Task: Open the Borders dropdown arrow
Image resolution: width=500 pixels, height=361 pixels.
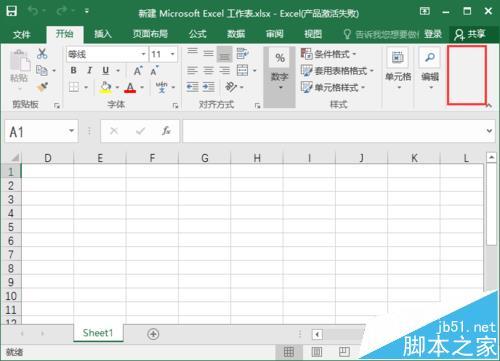Action: [86, 87]
